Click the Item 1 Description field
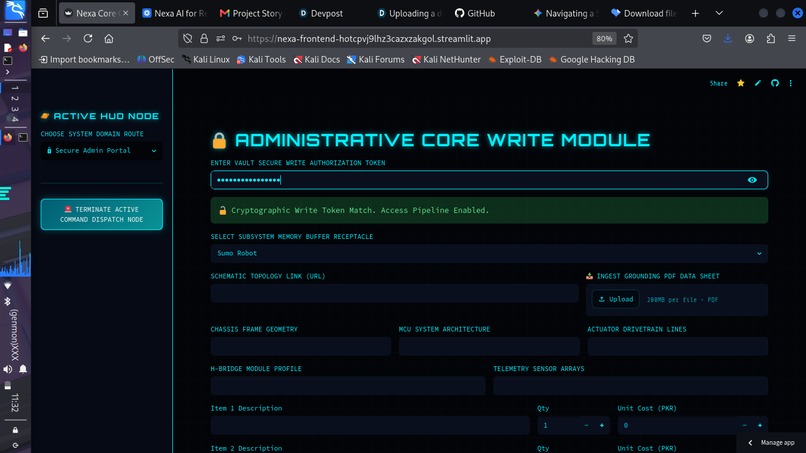The width and height of the screenshot is (806, 453). pyautogui.click(x=370, y=425)
